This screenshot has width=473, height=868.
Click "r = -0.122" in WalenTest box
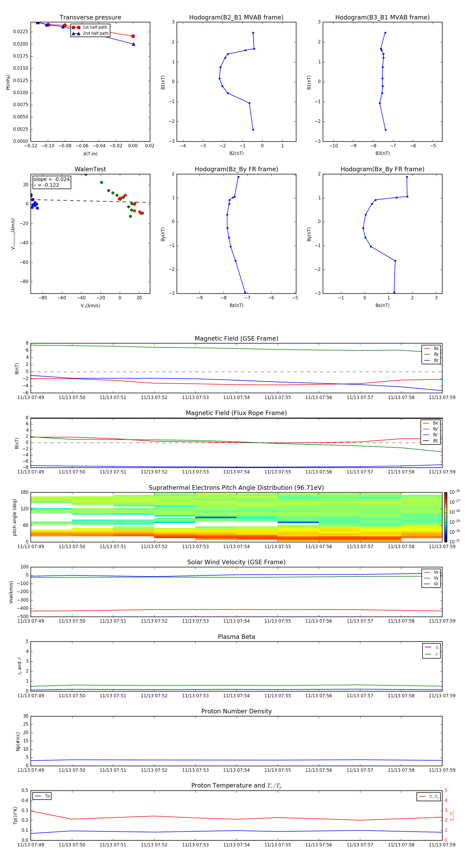46,185
